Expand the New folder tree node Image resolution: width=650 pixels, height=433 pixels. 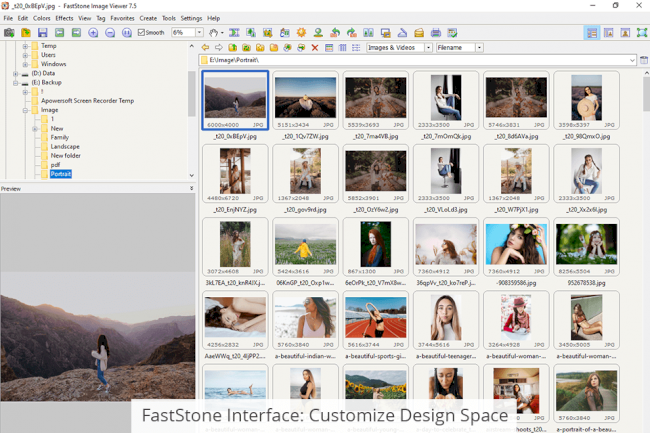click(35, 129)
